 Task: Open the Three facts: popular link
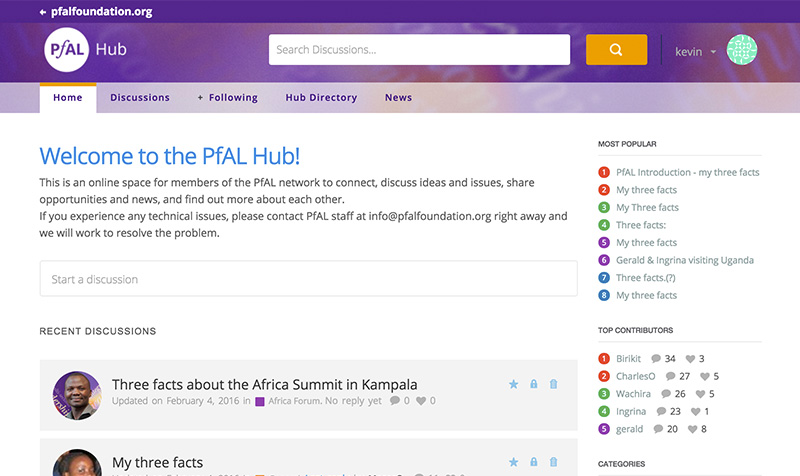(641, 225)
